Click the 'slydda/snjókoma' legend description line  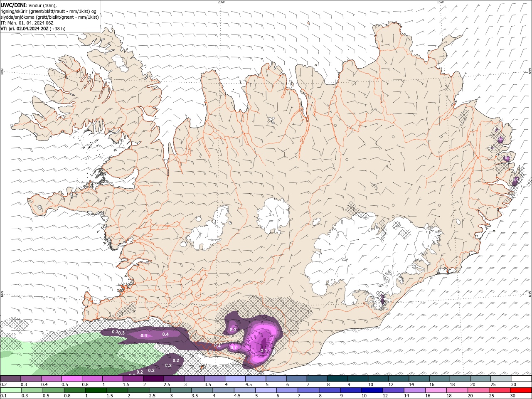tap(50, 17)
